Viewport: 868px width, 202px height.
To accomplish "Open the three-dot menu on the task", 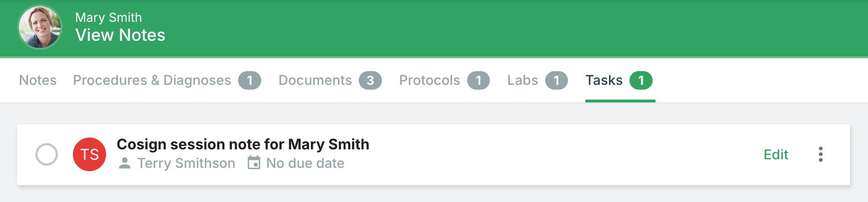I will 821,155.
